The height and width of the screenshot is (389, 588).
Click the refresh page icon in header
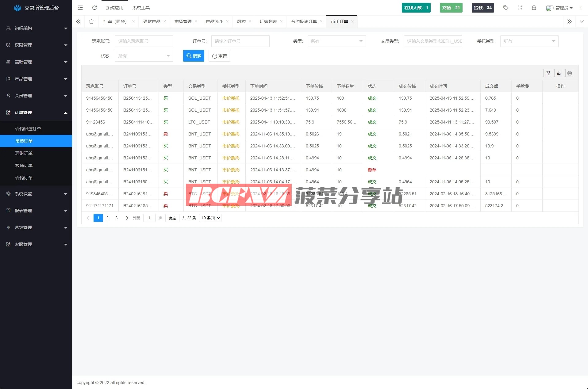coord(94,8)
